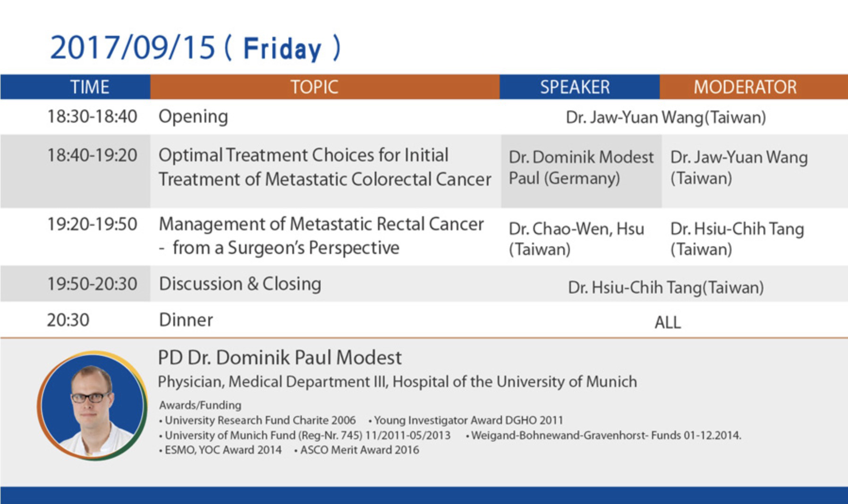Viewport: 848px width, 504px height.
Task: Click the 18:30-18:40 time slot
Action: pyautogui.click(x=92, y=116)
